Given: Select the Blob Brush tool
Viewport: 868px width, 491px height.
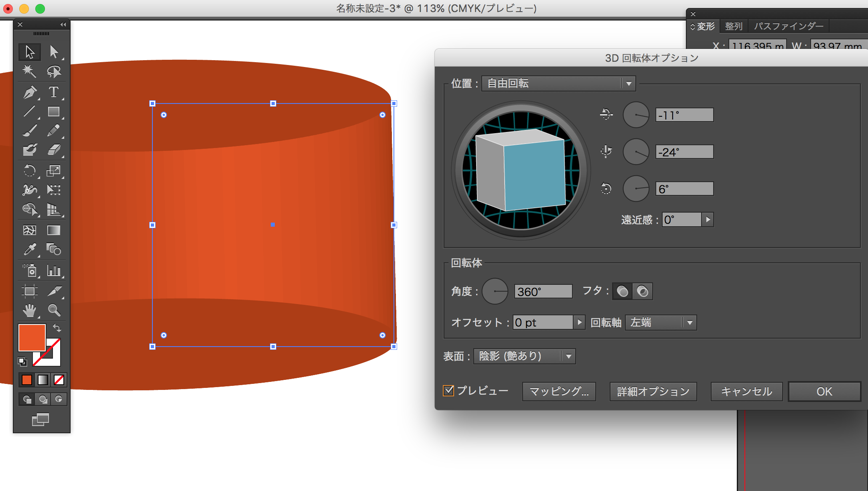Looking at the screenshot, I should point(30,150).
